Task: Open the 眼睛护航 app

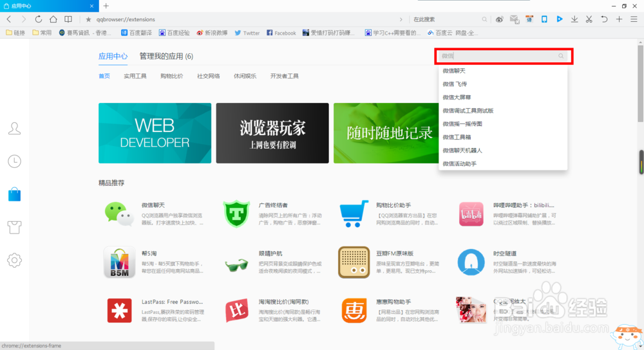Action: (272, 262)
